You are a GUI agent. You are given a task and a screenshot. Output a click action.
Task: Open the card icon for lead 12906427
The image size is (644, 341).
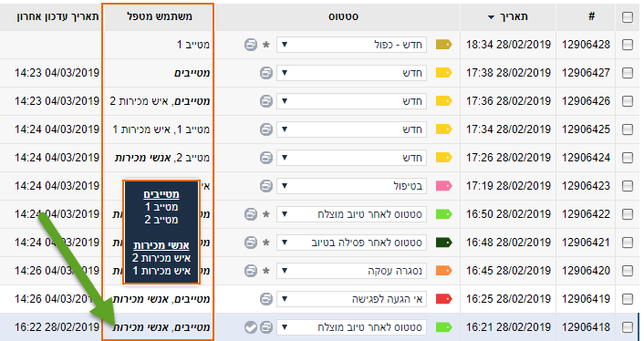tap(266, 73)
